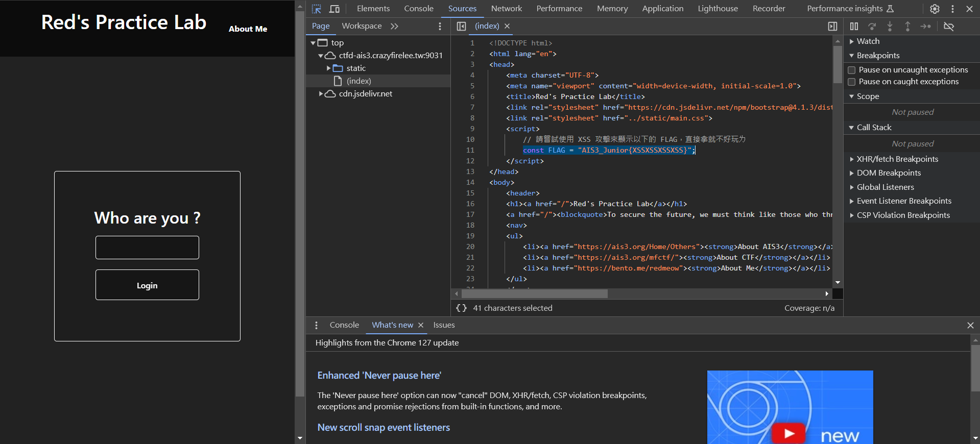The height and width of the screenshot is (444, 980).
Task: Click the pretty print braces icon
Action: tap(461, 308)
